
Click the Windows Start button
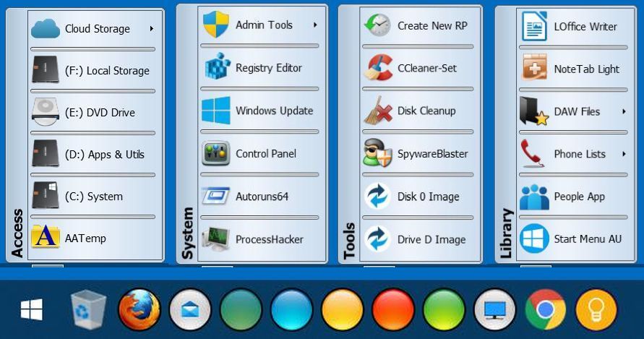[31, 310]
